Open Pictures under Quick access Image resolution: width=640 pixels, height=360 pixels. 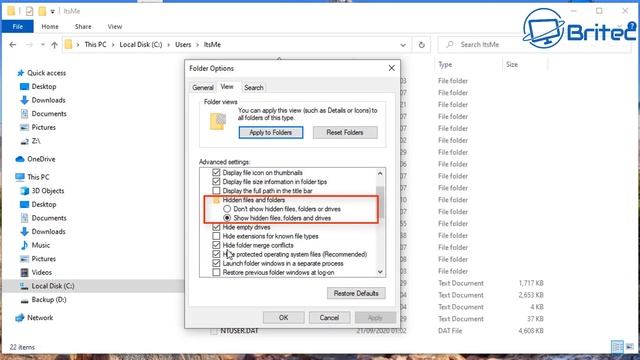(x=44, y=127)
